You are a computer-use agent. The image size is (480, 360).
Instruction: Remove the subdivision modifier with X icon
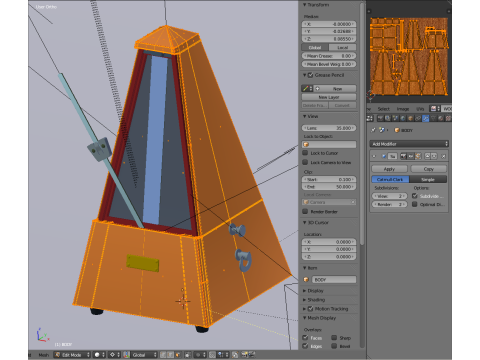[x=443, y=156]
